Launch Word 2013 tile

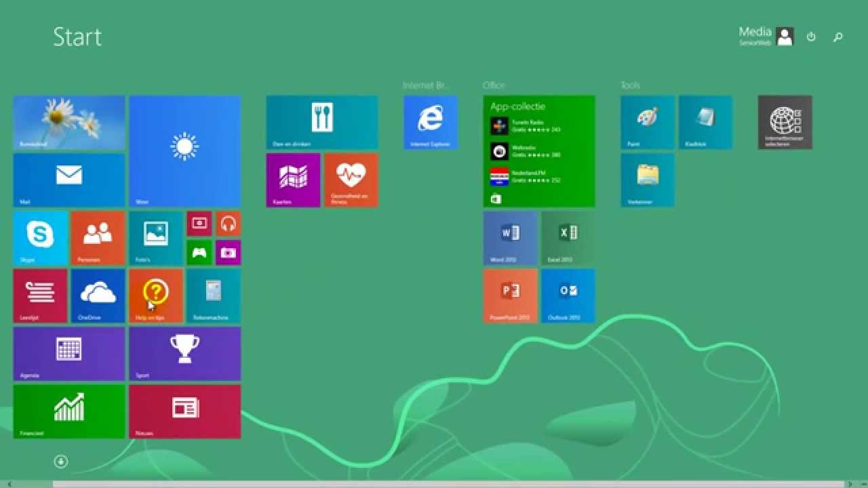pos(511,238)
